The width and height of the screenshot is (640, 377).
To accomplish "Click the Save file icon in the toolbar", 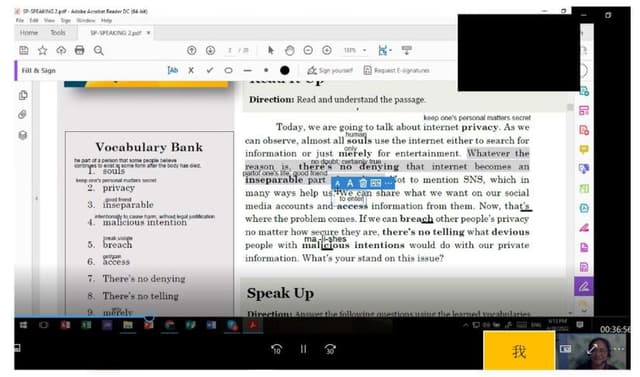I will pos(24,50).
